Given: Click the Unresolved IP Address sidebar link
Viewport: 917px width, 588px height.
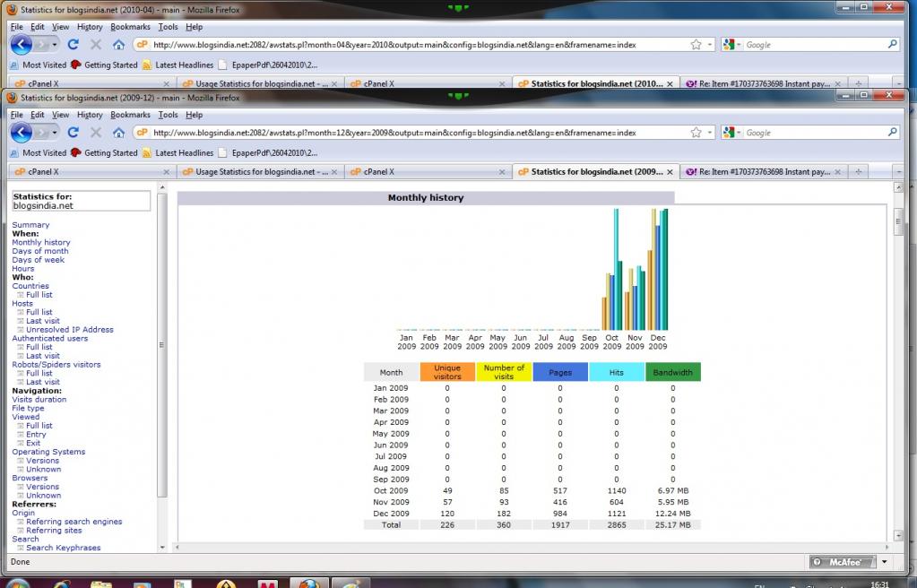Looking at the screenshot, I should tap(69, 330).
